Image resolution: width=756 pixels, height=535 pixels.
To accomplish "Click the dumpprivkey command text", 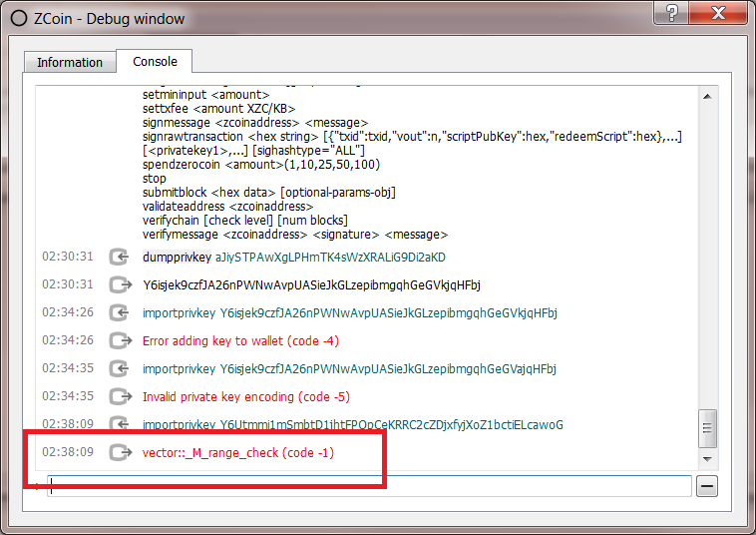I will point(177,258).
